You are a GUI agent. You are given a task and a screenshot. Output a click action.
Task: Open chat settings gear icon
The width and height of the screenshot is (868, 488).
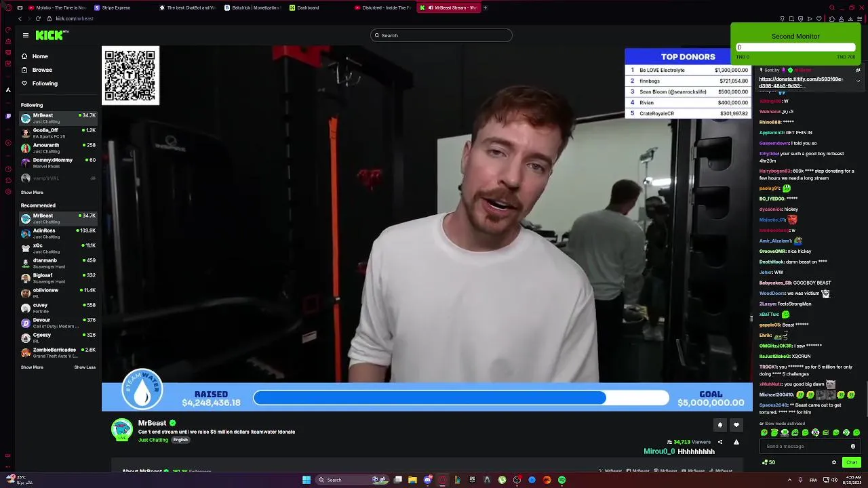tap(834, 462)
